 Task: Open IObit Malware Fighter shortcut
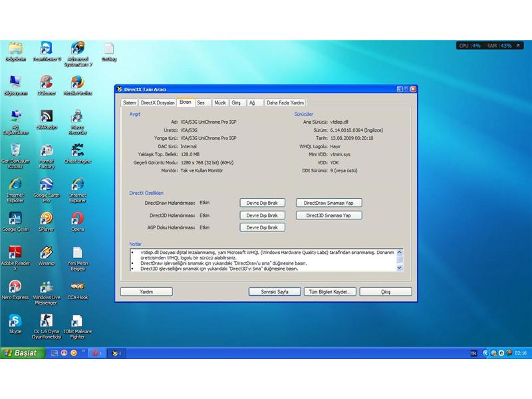[78, 327]
